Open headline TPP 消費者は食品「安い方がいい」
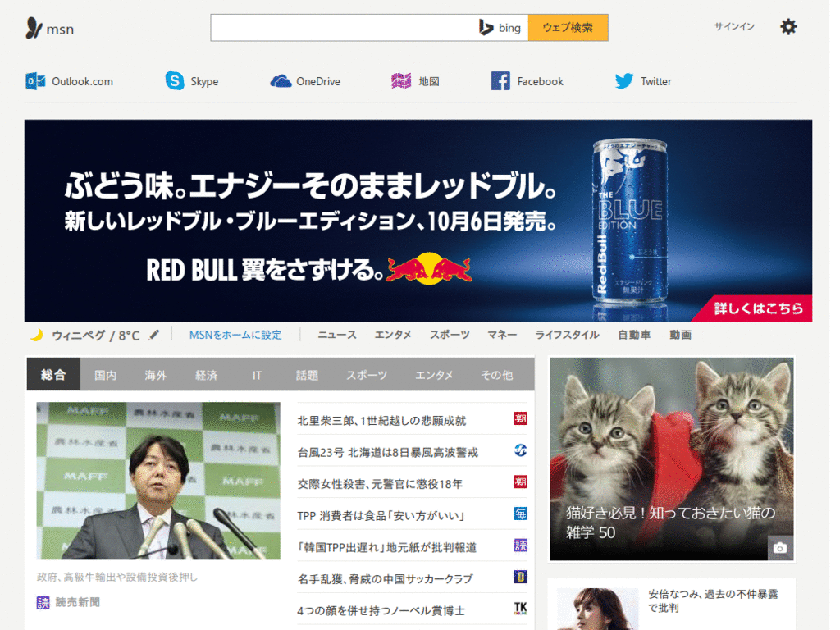The image size is (840, 630). click(x=381, y=515)
